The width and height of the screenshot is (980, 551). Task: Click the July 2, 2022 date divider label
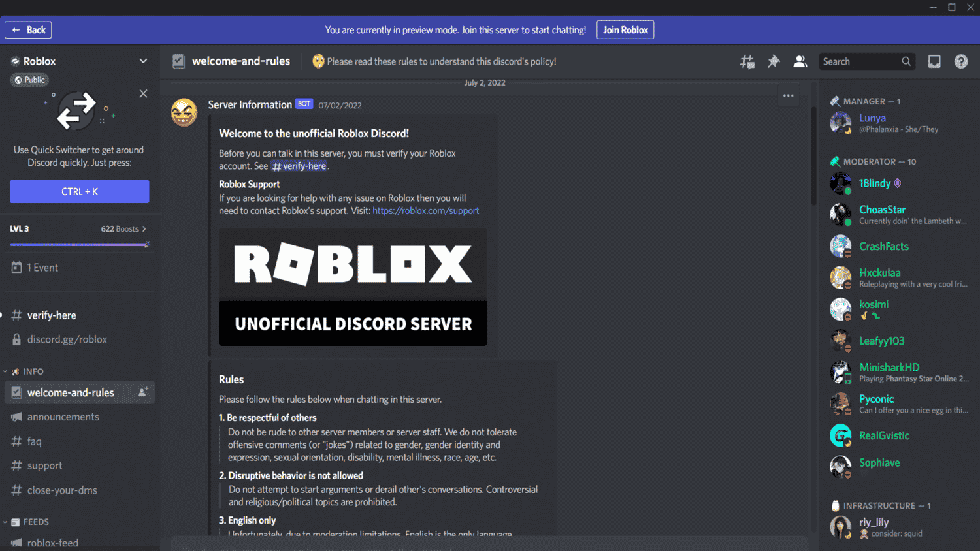click(485, 83)
